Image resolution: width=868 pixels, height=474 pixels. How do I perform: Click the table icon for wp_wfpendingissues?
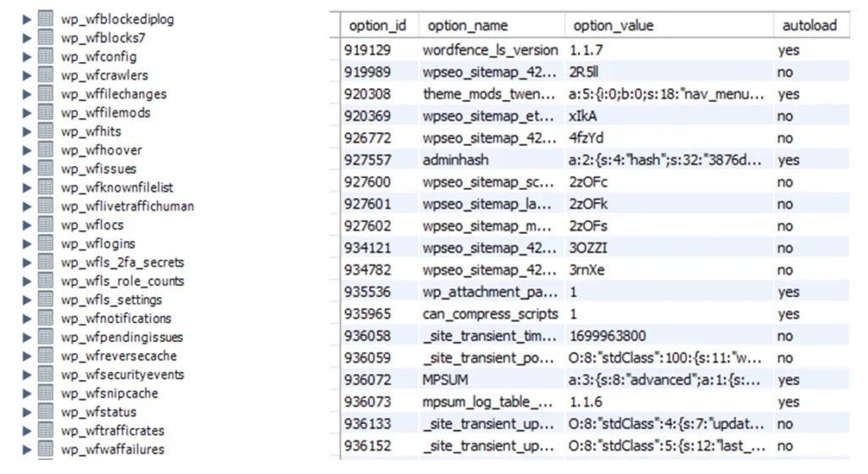[x=46, y=337]
